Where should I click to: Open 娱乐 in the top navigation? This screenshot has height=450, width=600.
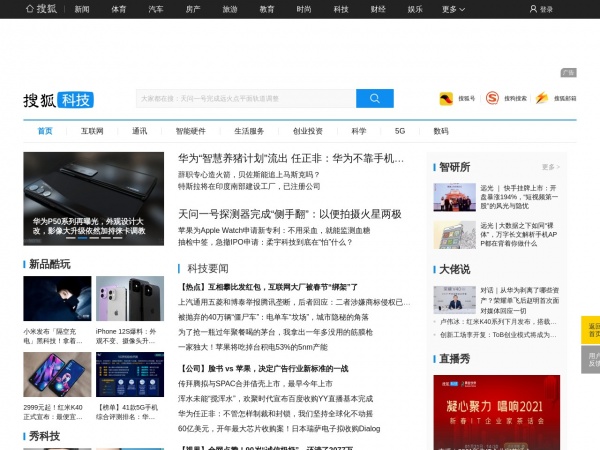pos(415,9)
